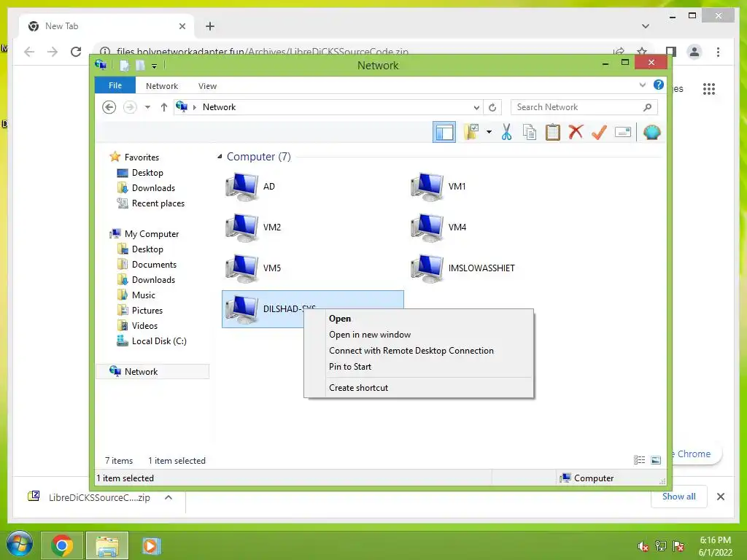
Task: Expand the ribbon chevron near Help
Action: point(642,85)
